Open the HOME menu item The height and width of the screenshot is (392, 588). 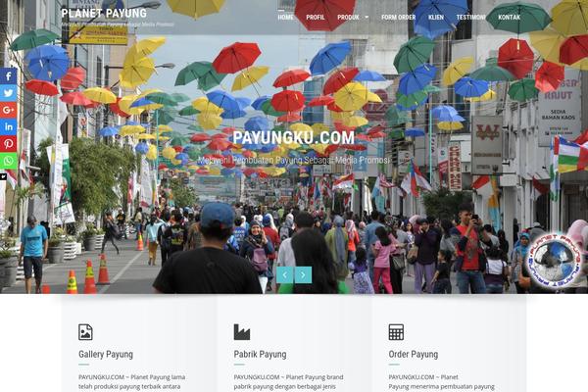click(286, 18)
